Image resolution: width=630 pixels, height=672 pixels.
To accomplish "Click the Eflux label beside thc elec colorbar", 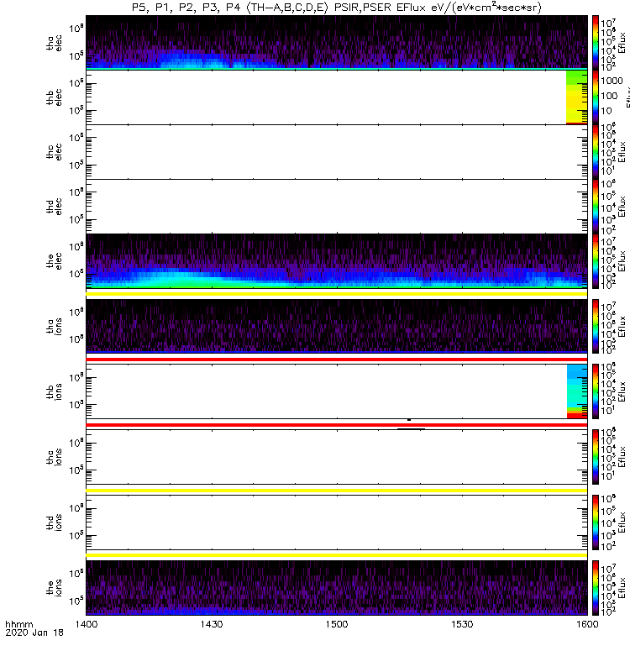I will tap(622, 152).
